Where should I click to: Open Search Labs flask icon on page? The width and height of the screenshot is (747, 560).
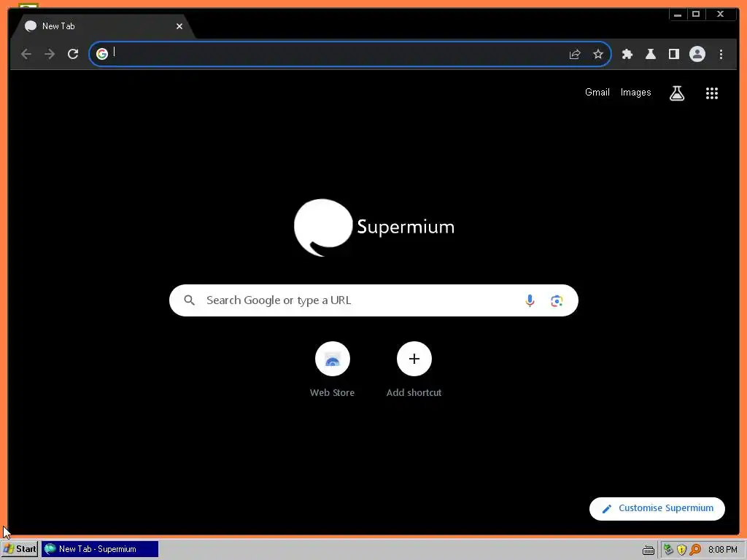click(x=676, y=93)
